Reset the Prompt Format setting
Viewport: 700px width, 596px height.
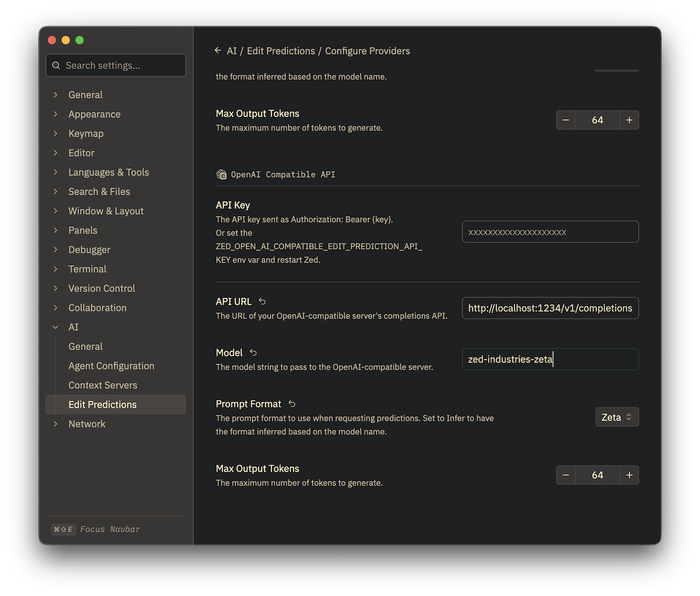pos(292,404)
